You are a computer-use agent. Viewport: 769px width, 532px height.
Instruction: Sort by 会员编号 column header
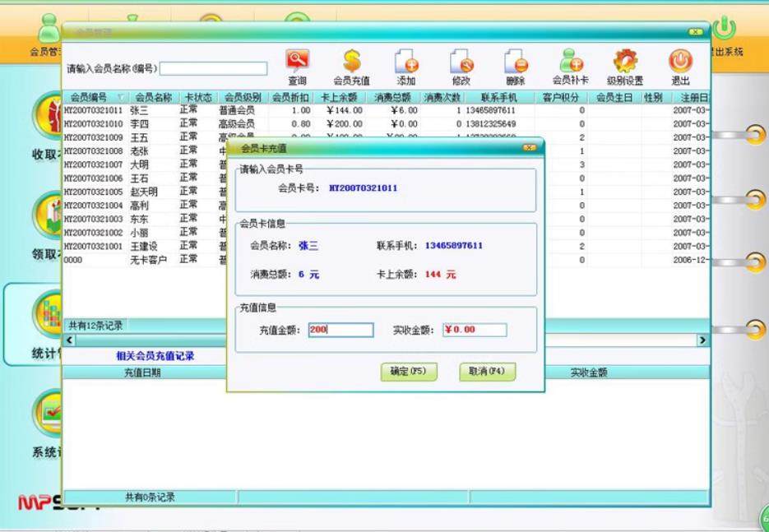(x=95, y=97)
